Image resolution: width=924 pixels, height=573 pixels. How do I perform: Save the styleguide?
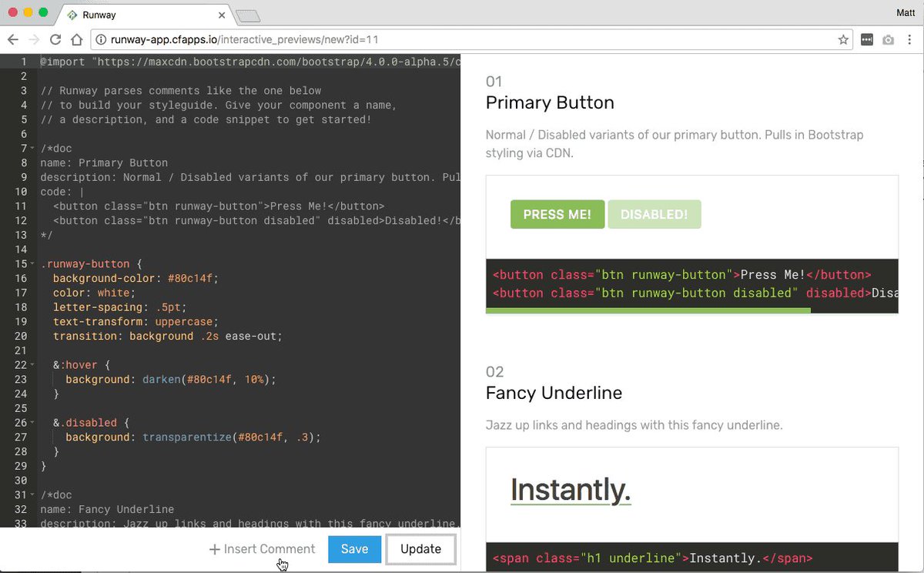coord(354,549)
